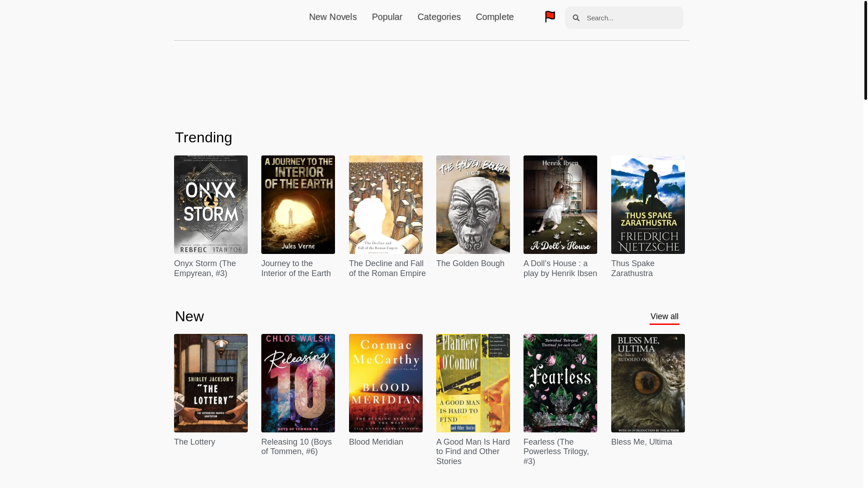Click A Good Man Is Hard to Find title
868x488 pixels.
[x=473, y=452]
